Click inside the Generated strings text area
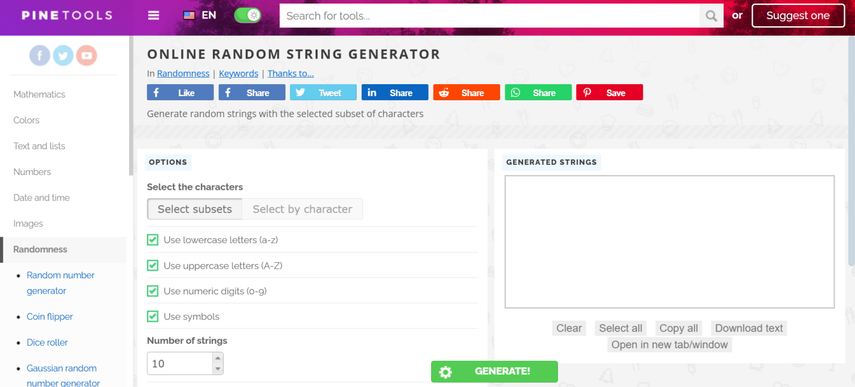855x387 pixels. (670, 241)
